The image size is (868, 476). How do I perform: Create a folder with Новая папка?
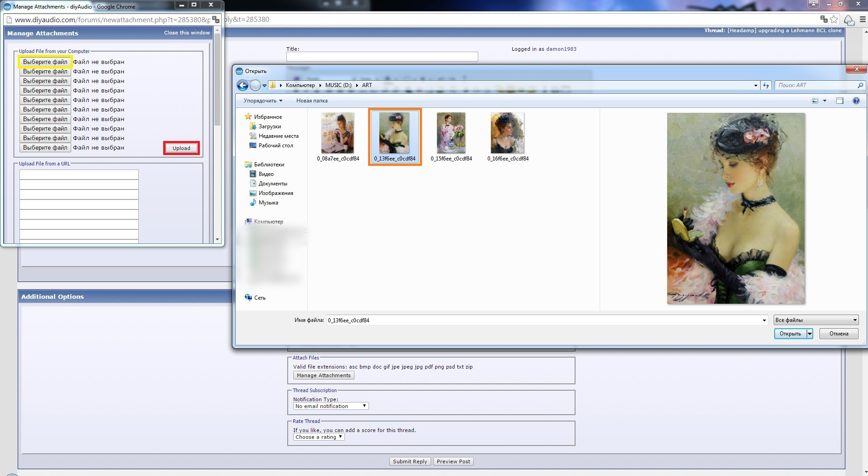pos(312,101)
